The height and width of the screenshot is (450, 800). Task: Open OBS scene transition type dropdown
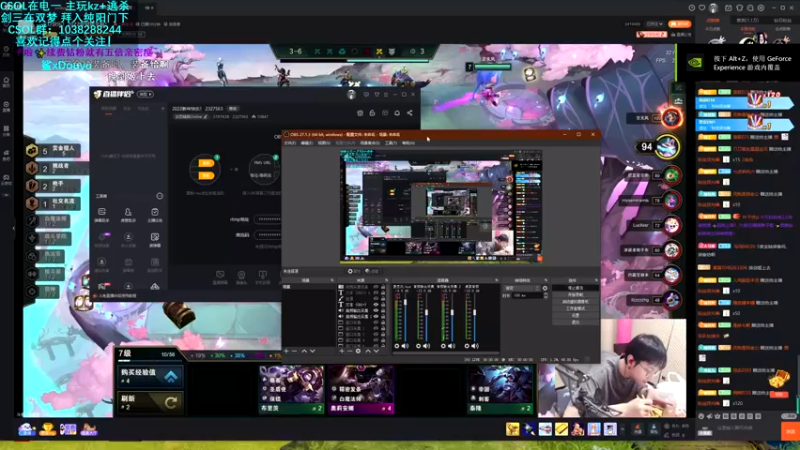521,288
